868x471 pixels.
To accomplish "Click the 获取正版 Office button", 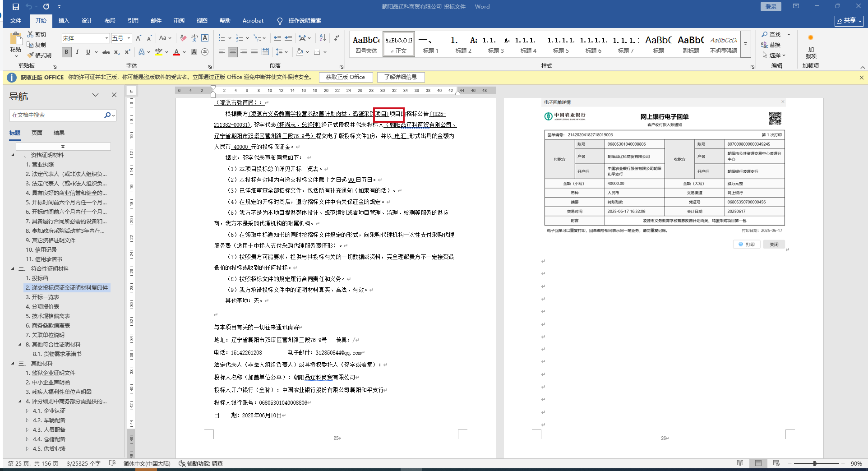I will point(346,77).
